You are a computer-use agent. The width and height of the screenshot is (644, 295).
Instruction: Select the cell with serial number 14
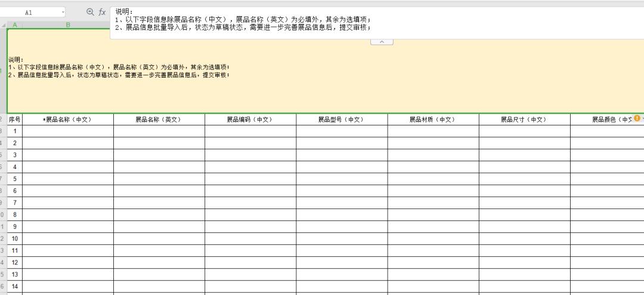click(14, 287)
